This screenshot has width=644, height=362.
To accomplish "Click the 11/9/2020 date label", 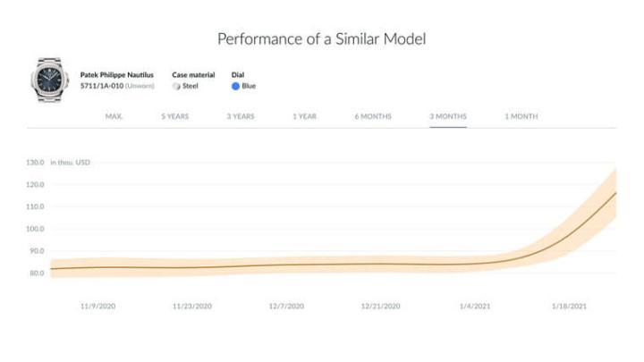I will tap(97, 306).
